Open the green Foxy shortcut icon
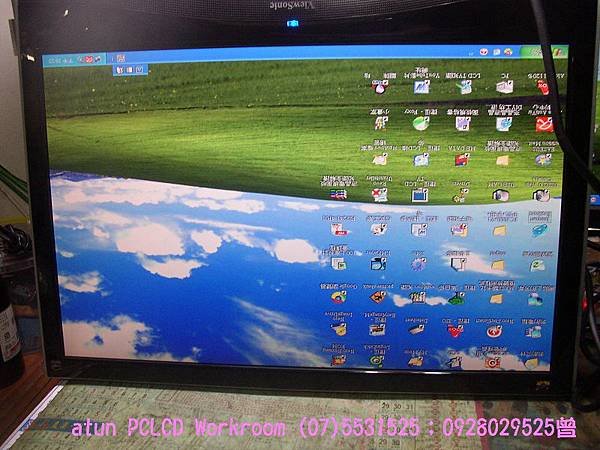The image size is (600, 450). point(421,124)
